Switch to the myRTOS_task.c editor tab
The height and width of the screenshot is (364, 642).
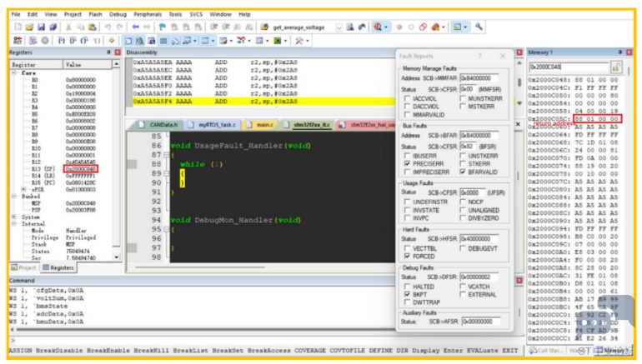click(x=213, y=125)
